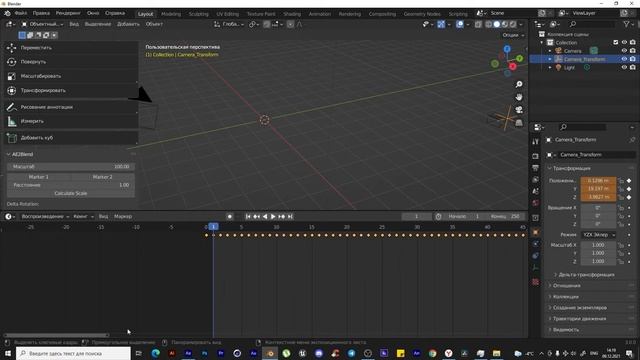Select the Annotate (Рисование аннотации) tool
640x360 pixels.
pyautogui.click(x=71, y=107)
